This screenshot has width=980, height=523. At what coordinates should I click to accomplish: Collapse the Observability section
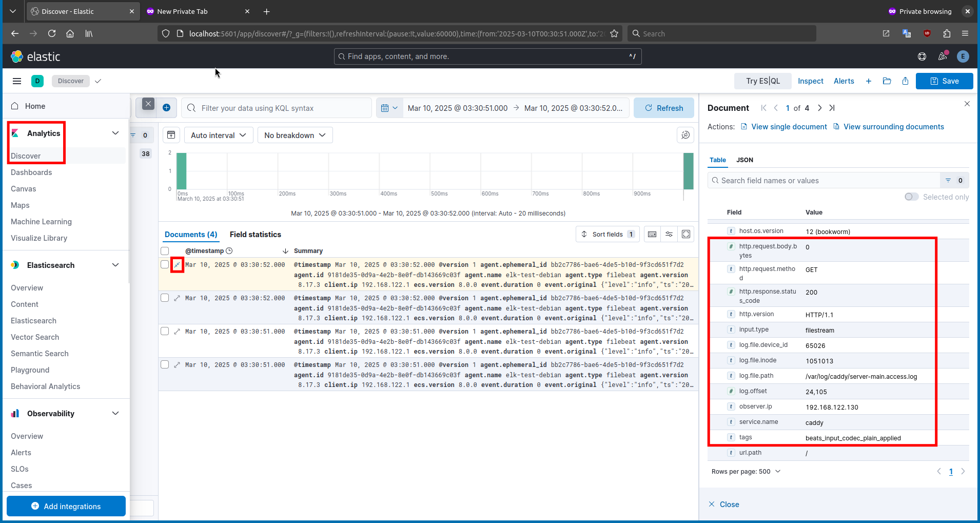pyautogui.click(x=115, y=413)
